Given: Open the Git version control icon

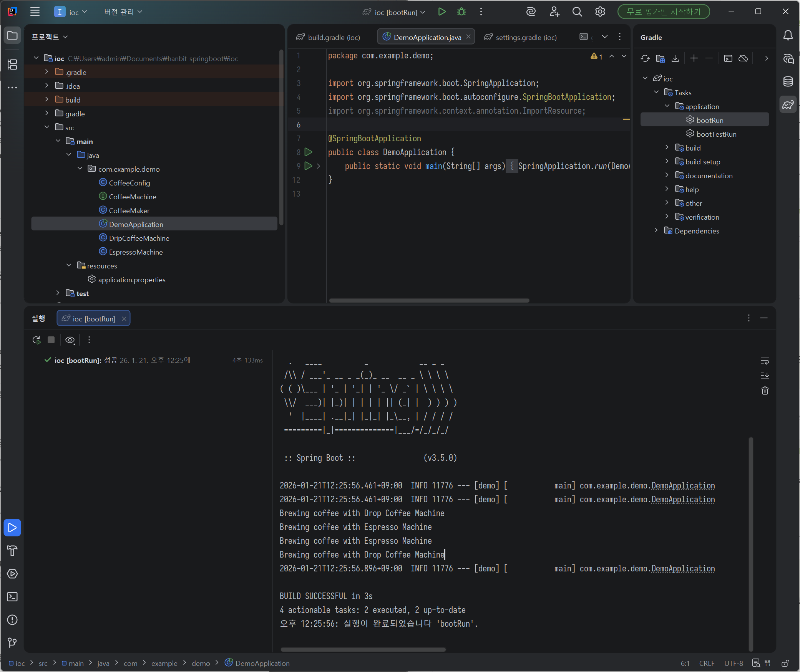Looking at the screenshot, I should [12, 642].
